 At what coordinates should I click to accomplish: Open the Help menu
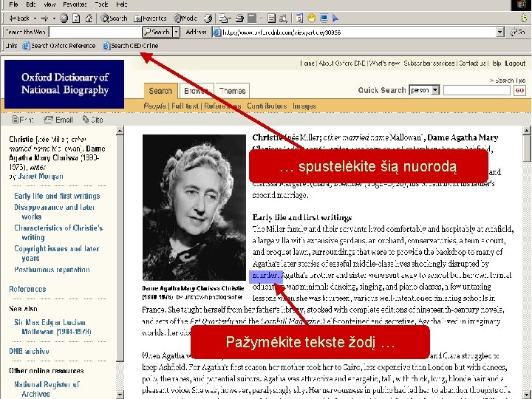tap(122, 4)
